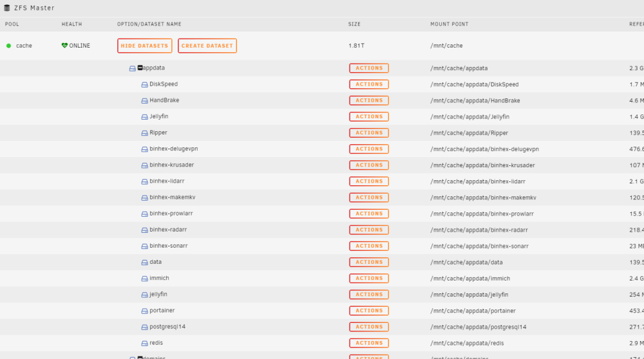Open Actions menu for binhex-radarr
The height and width of the screenshot is (359, 644).
[x=369, y=230]
